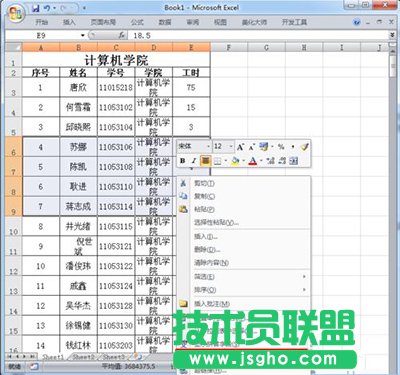Open the Fill Color dropdown arrow
This screenshot has width=400, height=375.
(x=244, y=161)
